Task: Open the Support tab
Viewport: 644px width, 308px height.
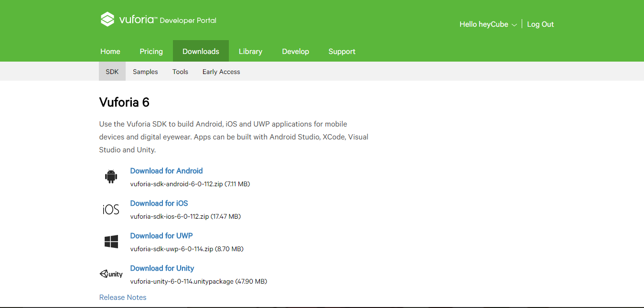Action: [342, 52]
